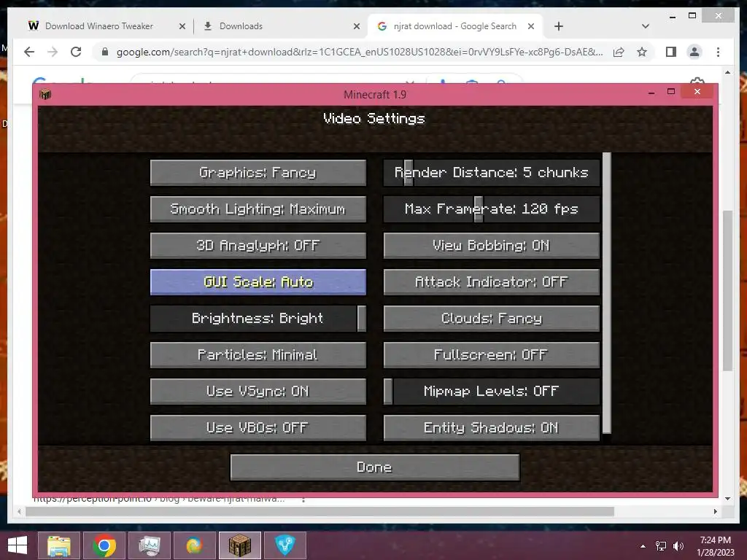Click scroll right arrow in Chrome
The height and width of the screenshot is (560, 747).
click(x=716, y=511)
